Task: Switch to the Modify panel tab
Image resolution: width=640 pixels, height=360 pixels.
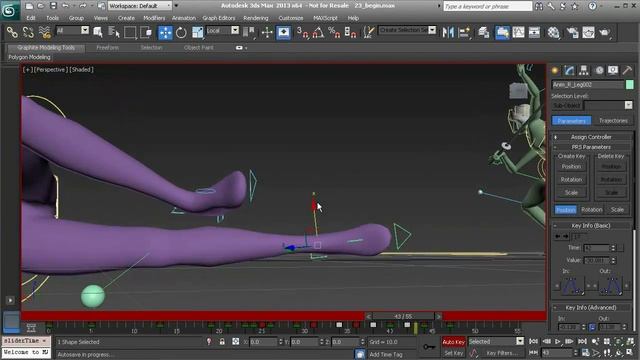Action: (x=569, y=70)
